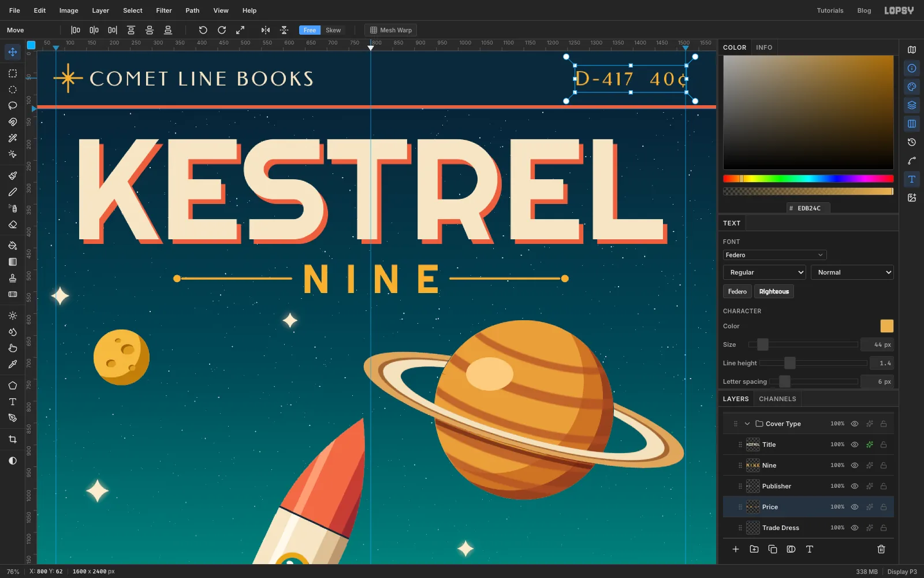The width and height of the screenshot is (924, 578).
Task: Toggle visibility of the Trade Dress layer
Action: 855,528
